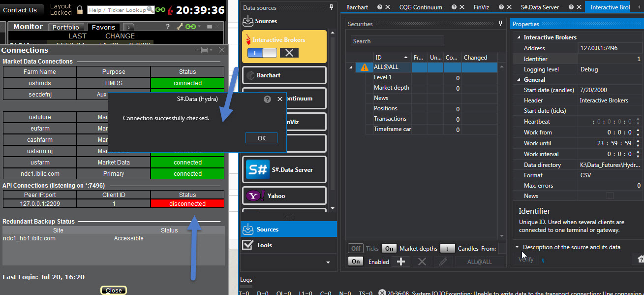Open the Monitor tabs dropdown arrow

click(128, 27)
